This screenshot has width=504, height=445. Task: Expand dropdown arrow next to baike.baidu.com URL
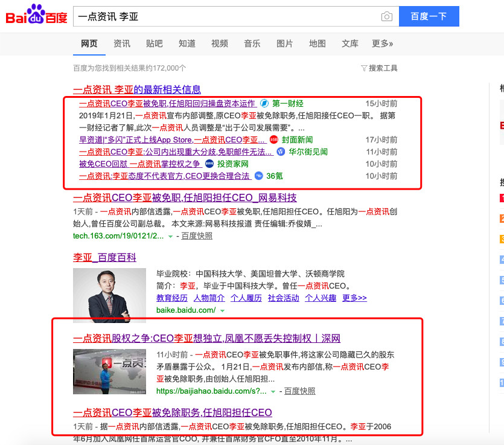pyautogui.click(x=222, y=311)
